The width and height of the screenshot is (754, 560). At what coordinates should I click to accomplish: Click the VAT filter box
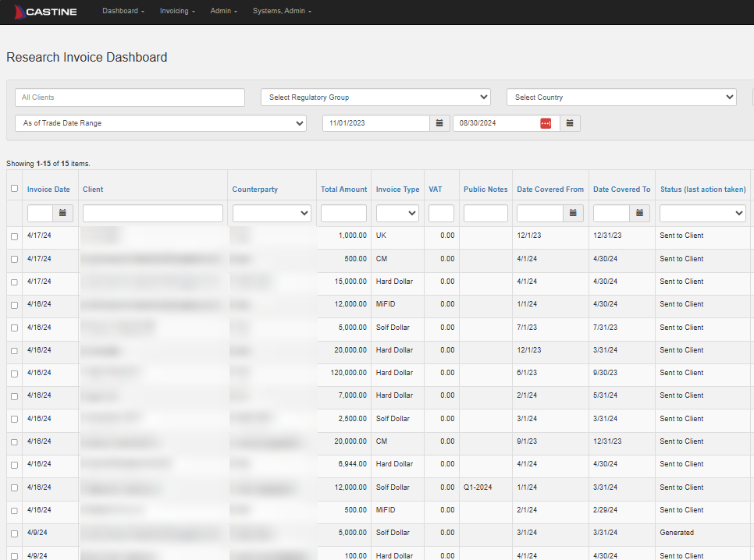point(441,213)
